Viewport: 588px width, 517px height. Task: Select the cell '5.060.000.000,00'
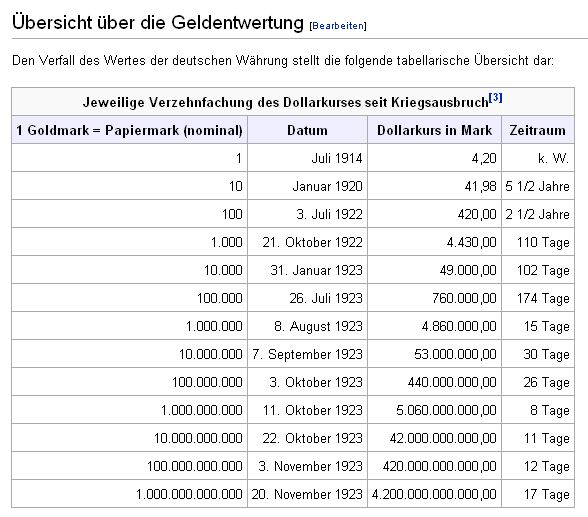pyautogui.click(x=434, y=410)
